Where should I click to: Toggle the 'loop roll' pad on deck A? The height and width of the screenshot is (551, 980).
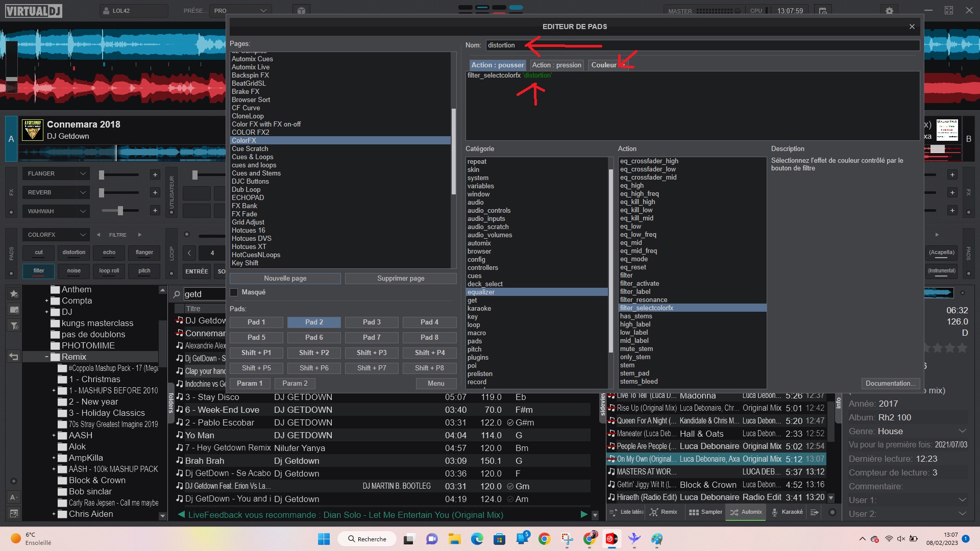(x=109, y=271)
